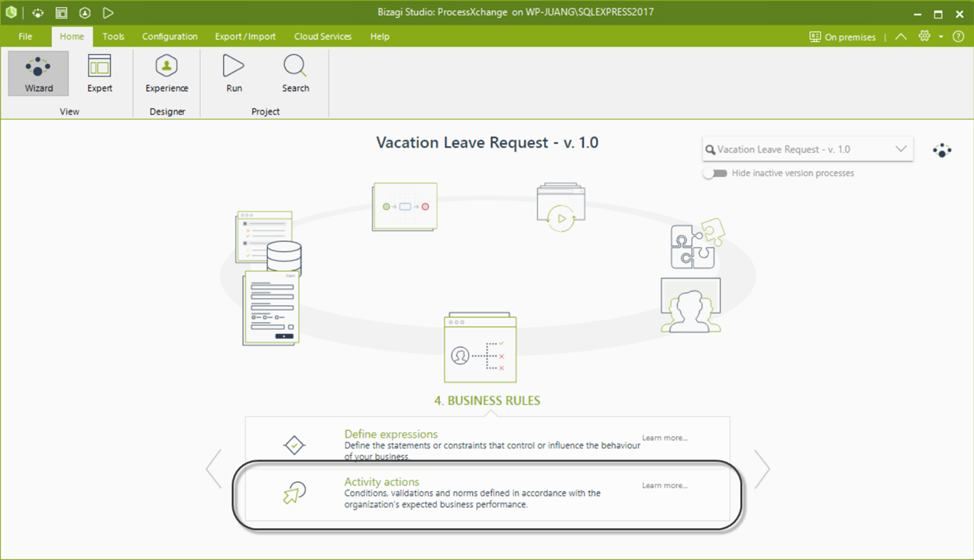The image size is (974, 560).
Task: Click the process wheel icon beside dropdown
Action: [x=942, y=150]
